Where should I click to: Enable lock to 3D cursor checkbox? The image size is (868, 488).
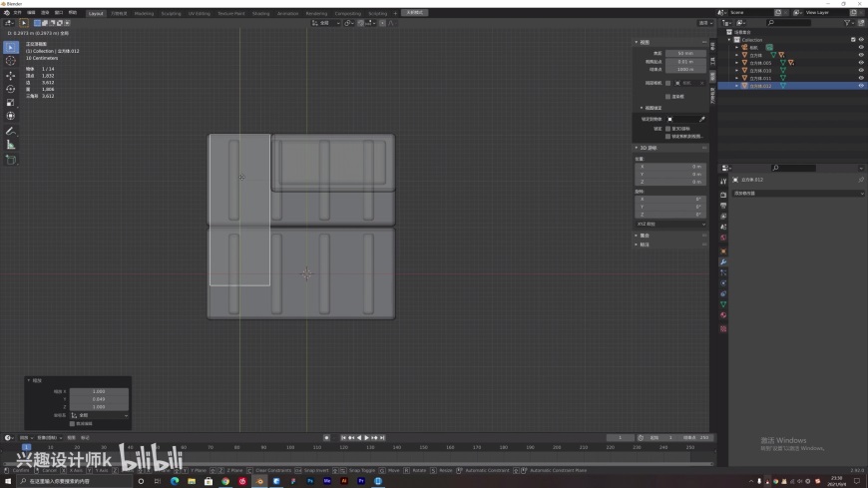(668, 129)
